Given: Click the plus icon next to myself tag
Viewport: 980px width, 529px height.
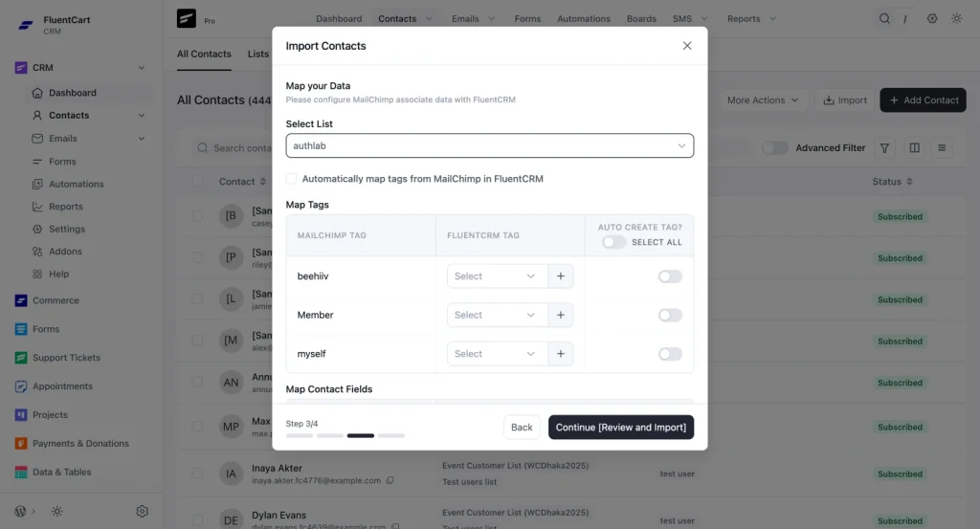Looking at the screenshot, I should pos(561,354).
